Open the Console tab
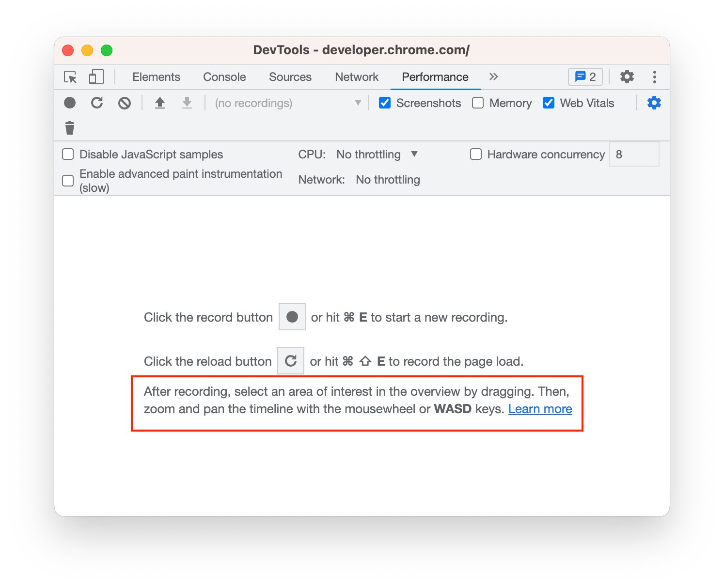 click(224, 77)
